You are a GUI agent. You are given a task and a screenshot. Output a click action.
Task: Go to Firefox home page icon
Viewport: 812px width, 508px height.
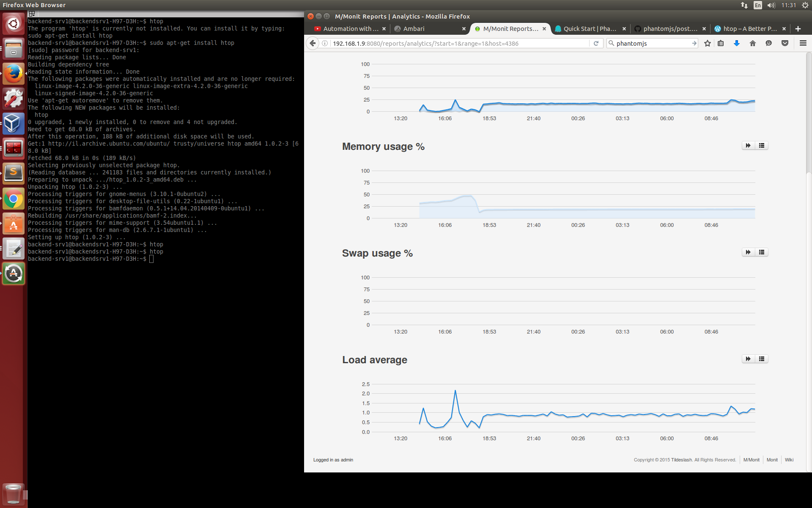(x=753, y=43)
